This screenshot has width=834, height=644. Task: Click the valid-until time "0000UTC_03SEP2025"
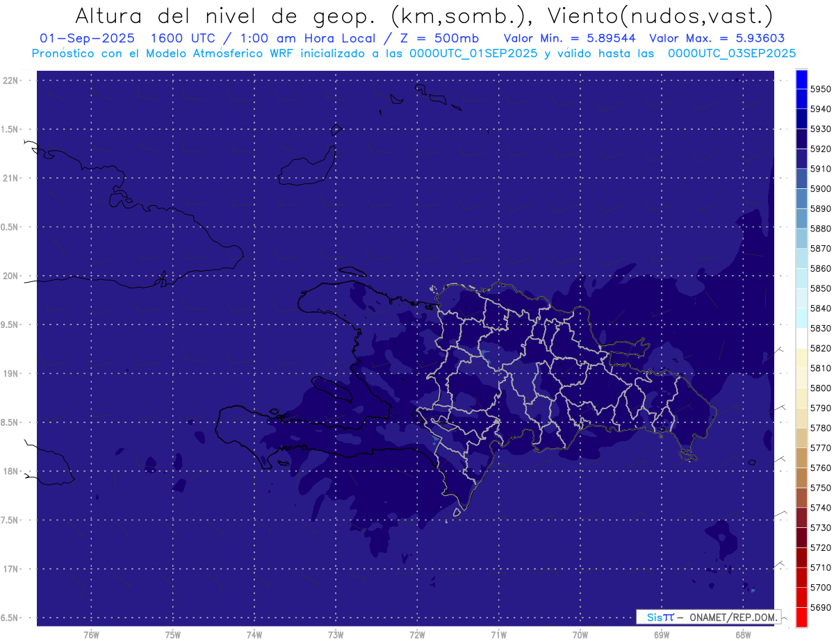(x=732, y=53)
